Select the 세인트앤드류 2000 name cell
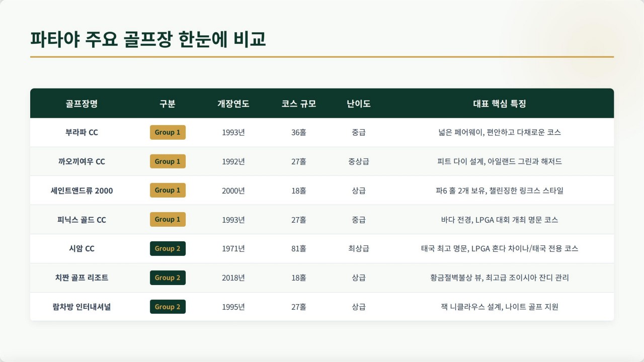This screenshot has width=644, height=362. tap(82, 191)
